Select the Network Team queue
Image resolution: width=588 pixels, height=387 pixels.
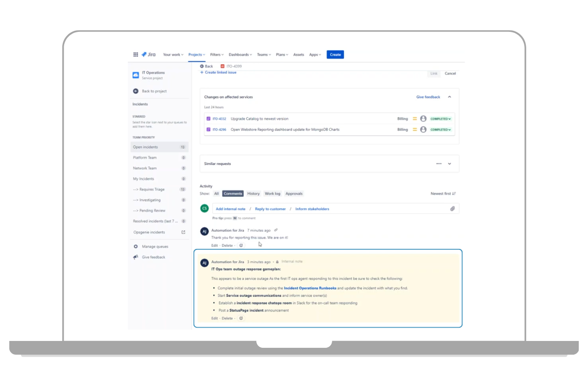[159, 168]
